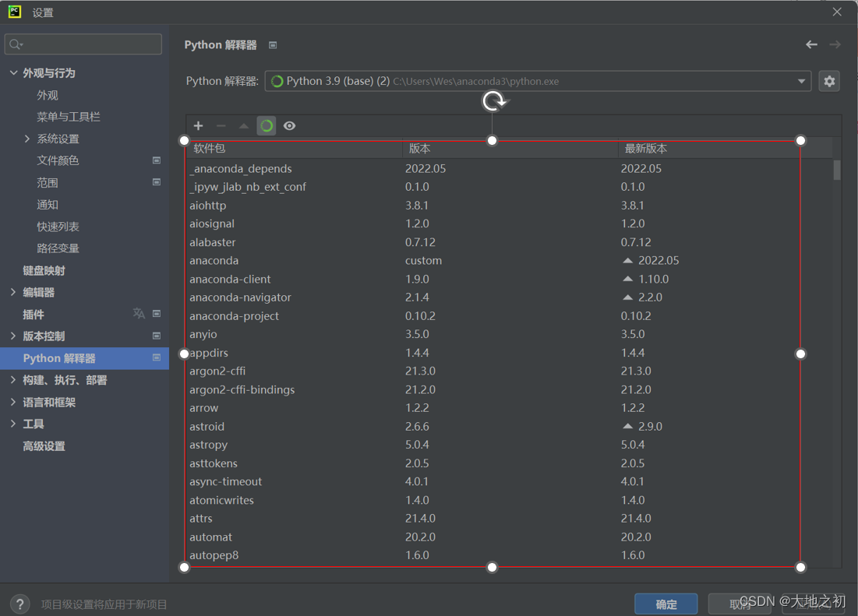Click the search magnifier icon in settings
This screenshot has height=616, width=858.
pos(16,44)
